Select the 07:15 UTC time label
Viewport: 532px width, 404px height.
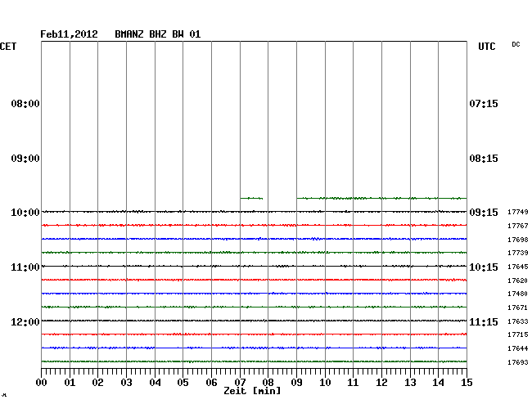pyautogui.click(x=484, y=104)
